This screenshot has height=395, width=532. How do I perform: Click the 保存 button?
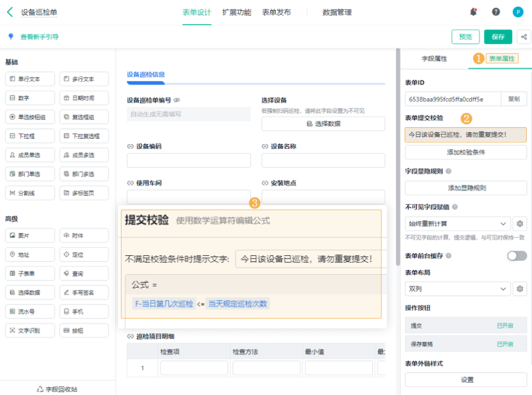[x=497, y=37]
